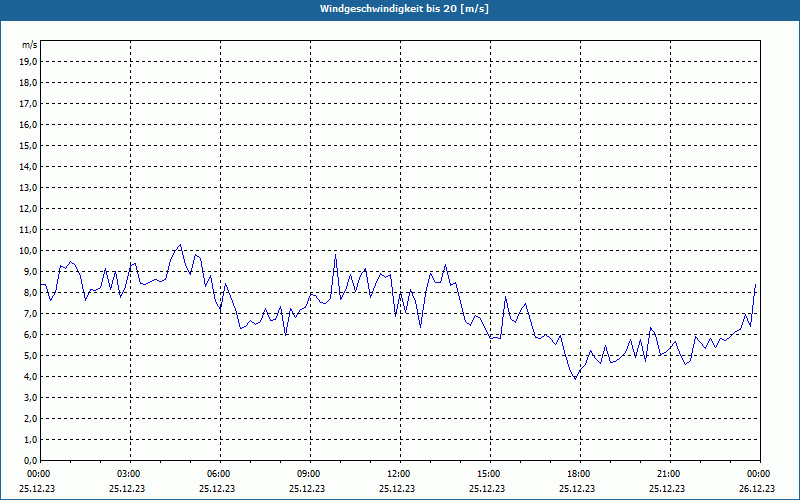Click the 15:00 time axis label
The image size is (800, 500).
pyautogui.click(x=490, y=474)
